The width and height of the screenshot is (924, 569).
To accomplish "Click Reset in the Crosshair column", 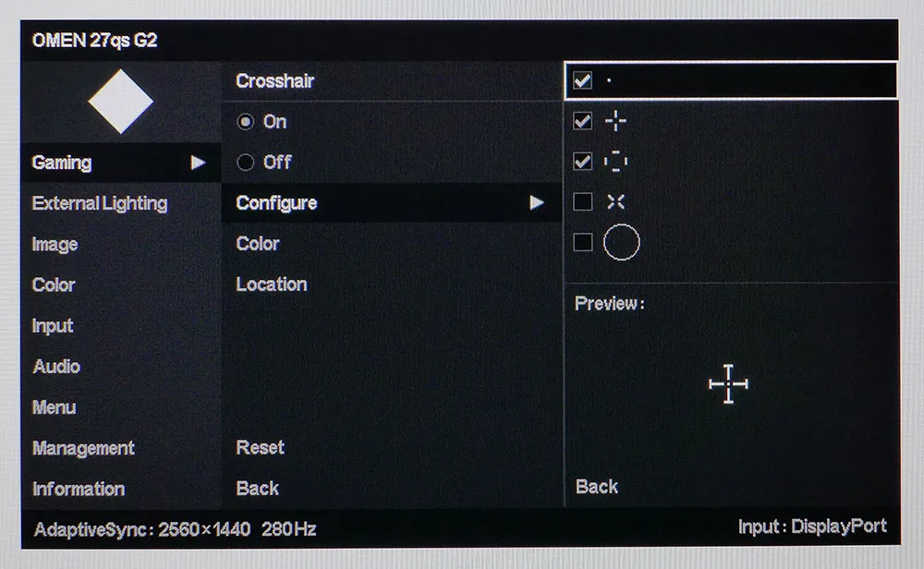I will [x=260, y=448].
